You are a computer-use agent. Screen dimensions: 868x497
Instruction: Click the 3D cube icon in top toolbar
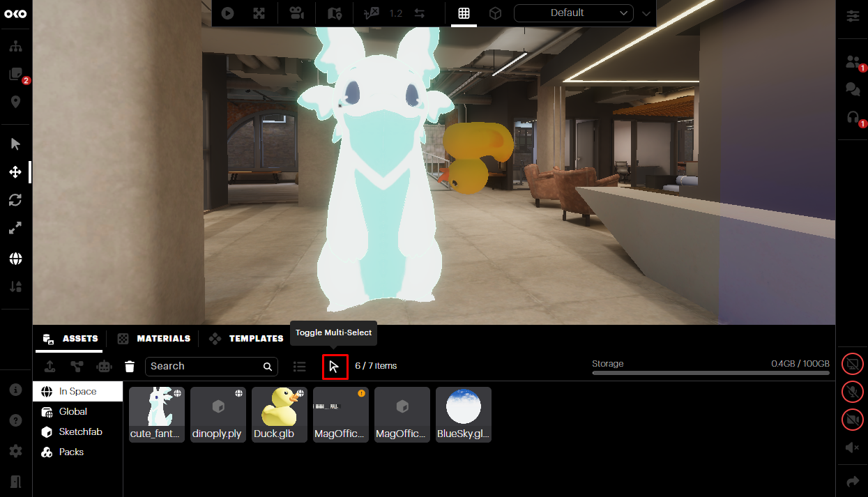(x=495, y=13)
